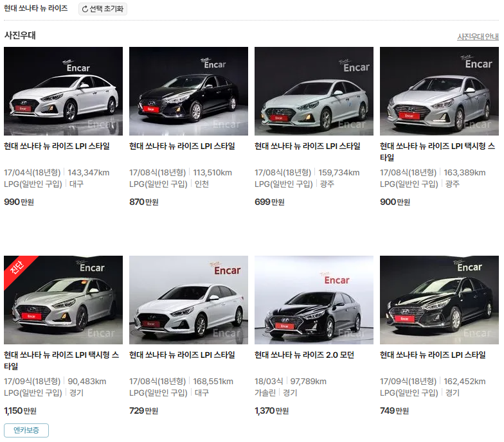Open 현대 쏘나타 뉴 라이즈 2.0 모던 title
Screen dimensions: 504x442
pos(305,355)
